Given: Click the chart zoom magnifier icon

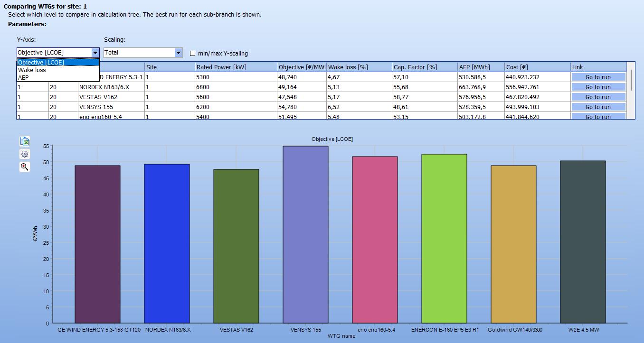Looking at the screenshot, I should [x=25, y=167].
